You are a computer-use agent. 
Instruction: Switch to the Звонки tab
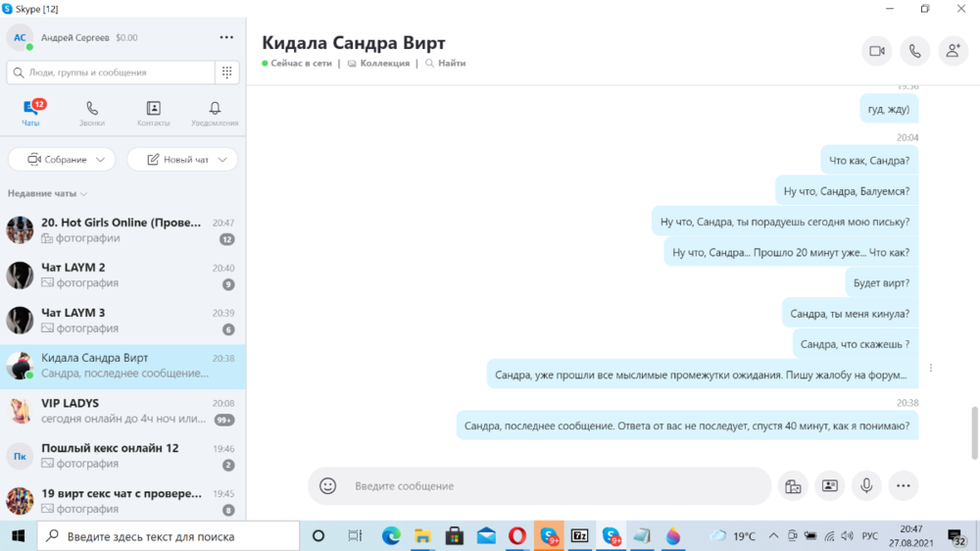coord(92,113)
